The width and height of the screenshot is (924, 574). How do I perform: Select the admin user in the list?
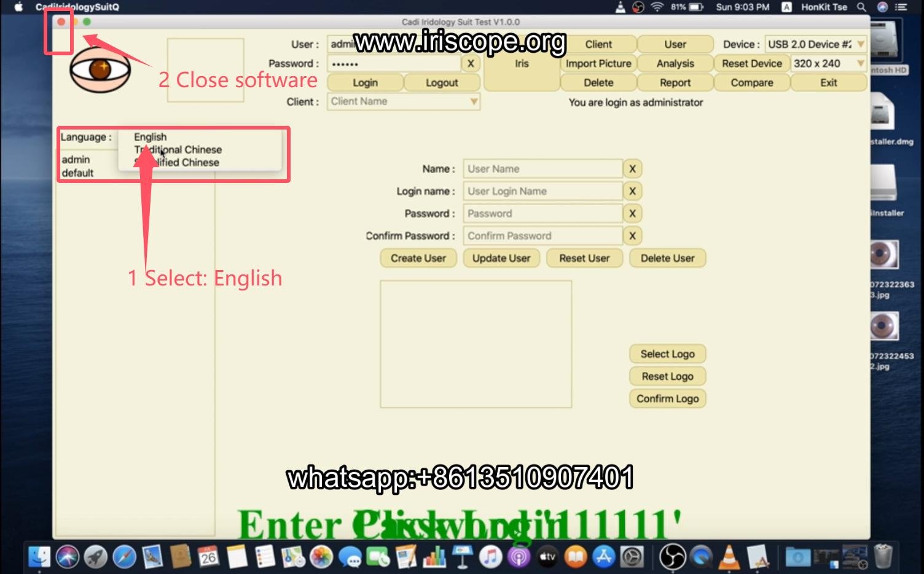tap(76, 160)
